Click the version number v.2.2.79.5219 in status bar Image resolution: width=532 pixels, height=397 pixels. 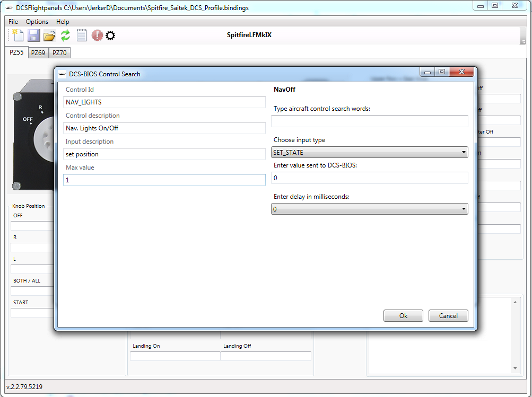point(24,386)
